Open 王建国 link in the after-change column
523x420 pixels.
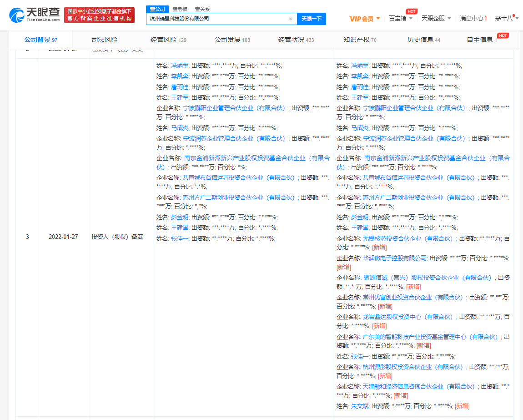pyautogui.click(x=360, y=228)
